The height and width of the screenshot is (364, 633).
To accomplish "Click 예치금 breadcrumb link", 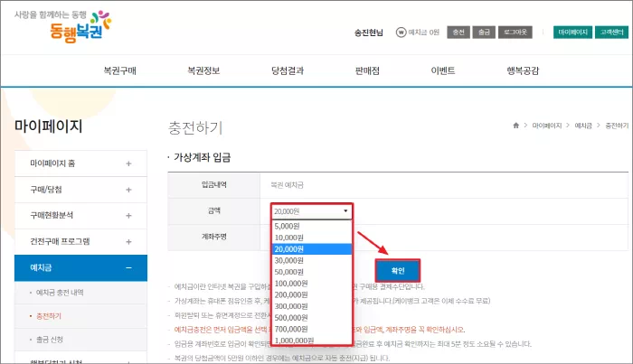I will (x=583, y=126).
